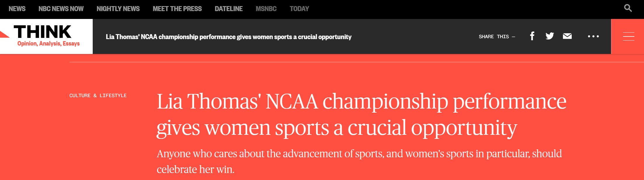Viewport: 644px width, 180px height.
Task: Click the large main article headline
Action: (x=362, y=114)
